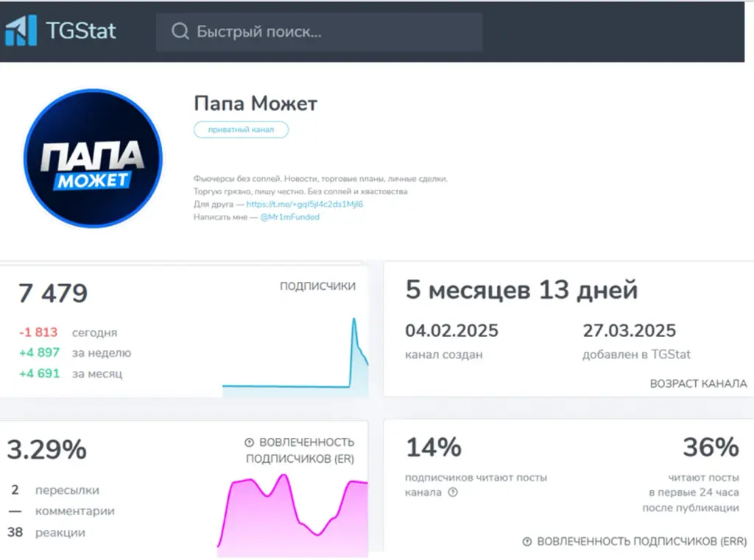Click the комментарии row

[61, 511]
